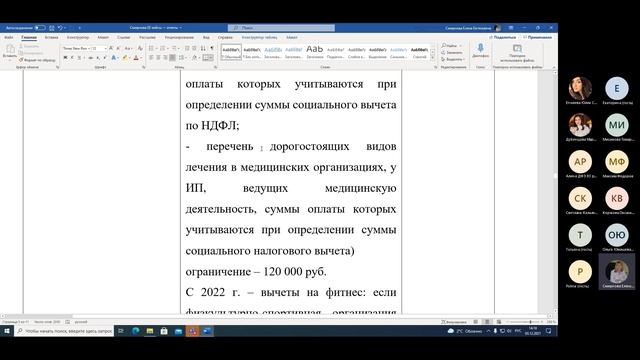Click the Comments (Примечания) button
Viewport: 640px width, 360px height.
pos(538,38)
